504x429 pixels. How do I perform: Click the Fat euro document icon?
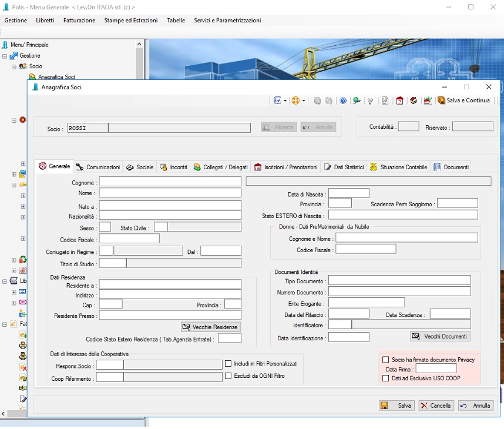click(14, 324)
